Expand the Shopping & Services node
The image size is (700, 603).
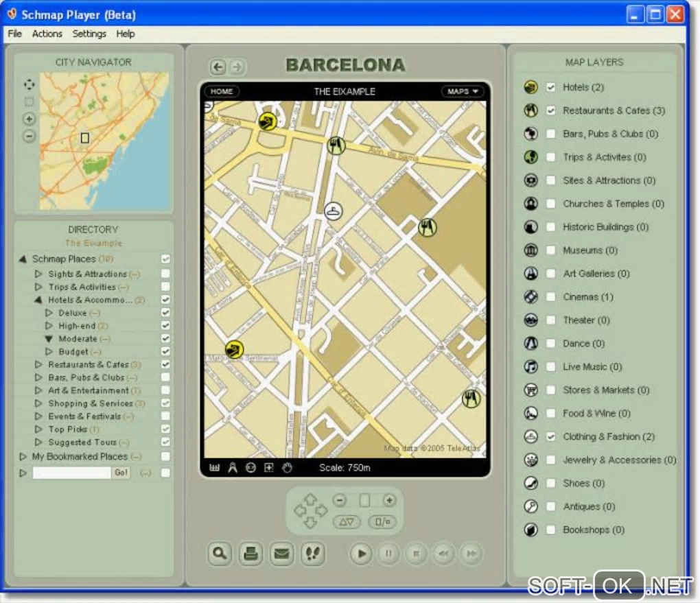click(38, 403)
